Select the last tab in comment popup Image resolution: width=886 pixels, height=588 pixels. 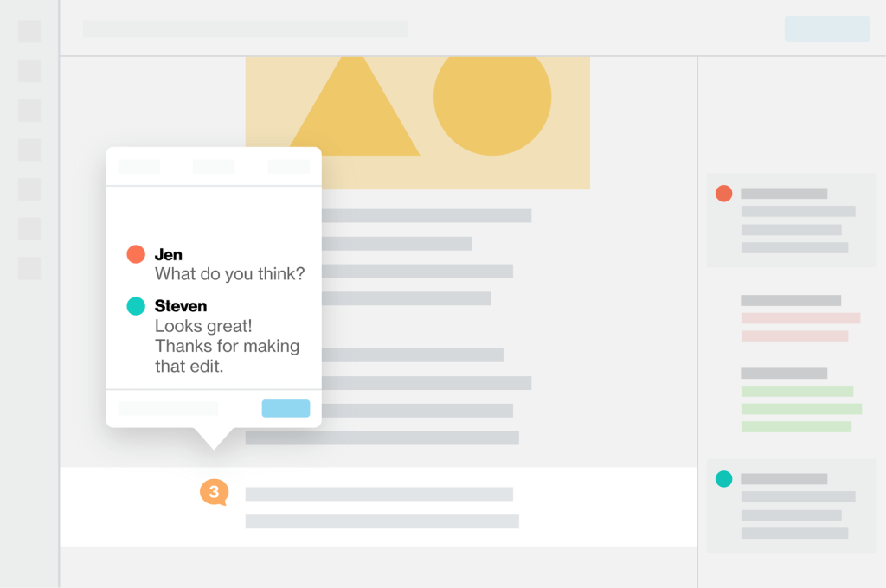(289, 166)
